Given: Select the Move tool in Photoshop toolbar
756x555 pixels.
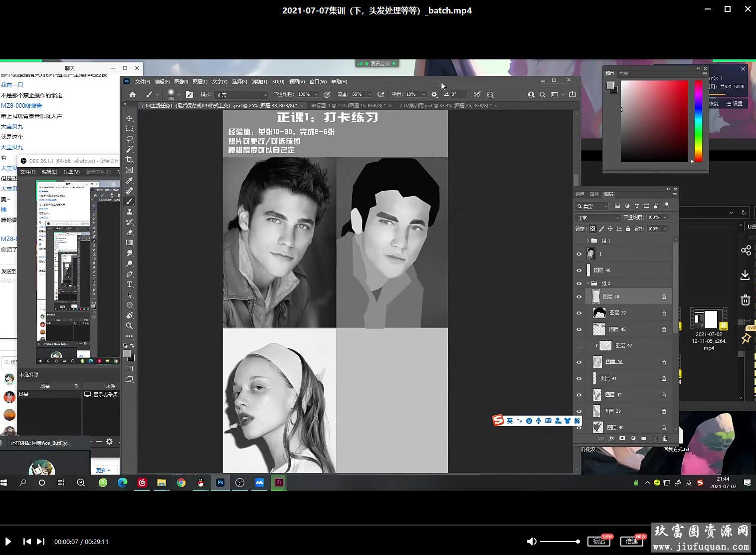Looking at the screenshot, I should pos(130,118).
